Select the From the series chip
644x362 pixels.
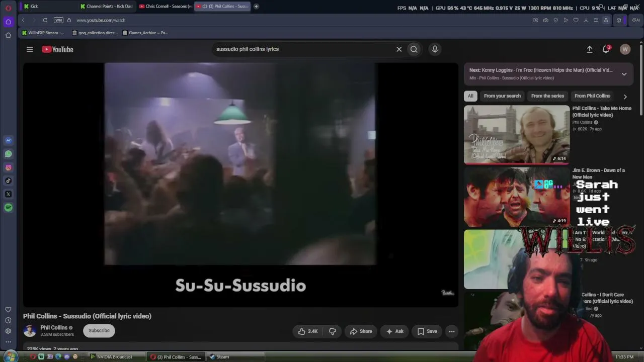[x=547, y=96]
